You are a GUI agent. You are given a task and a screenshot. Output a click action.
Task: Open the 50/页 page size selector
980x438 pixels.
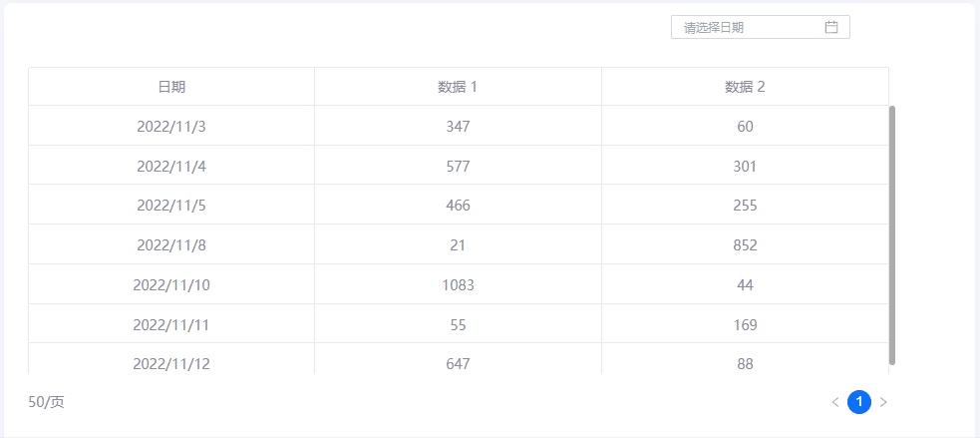[47, 402]
